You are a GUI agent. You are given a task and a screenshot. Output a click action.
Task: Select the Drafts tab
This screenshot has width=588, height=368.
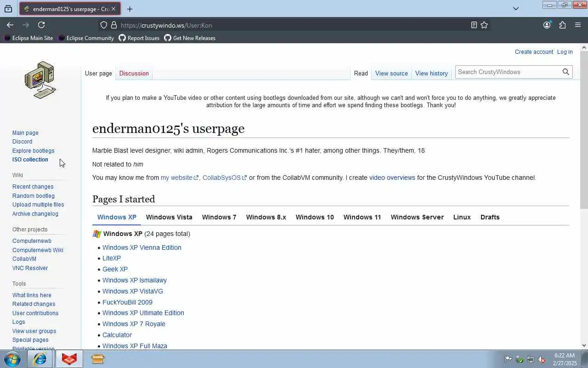(490, 217)
